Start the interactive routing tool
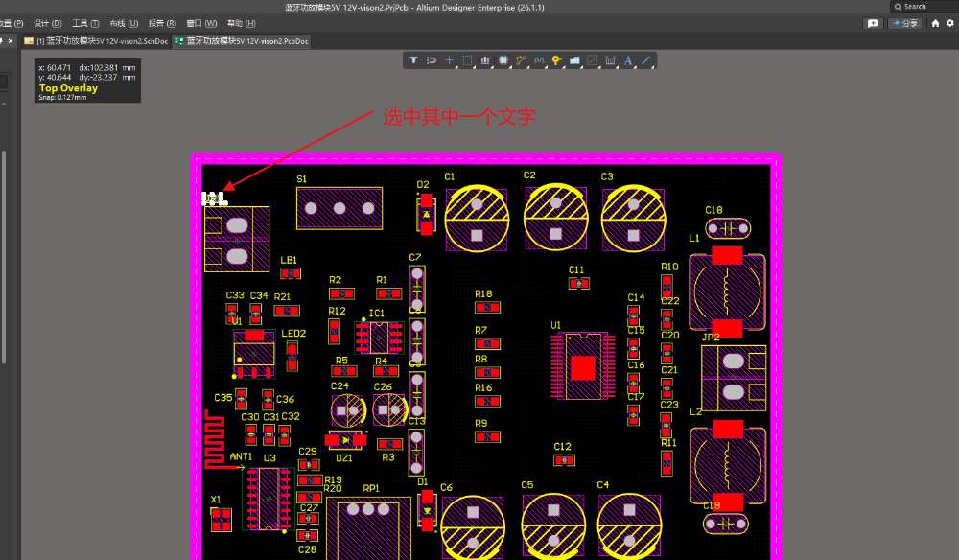This screenshot has width=959, height=560. 521,60
